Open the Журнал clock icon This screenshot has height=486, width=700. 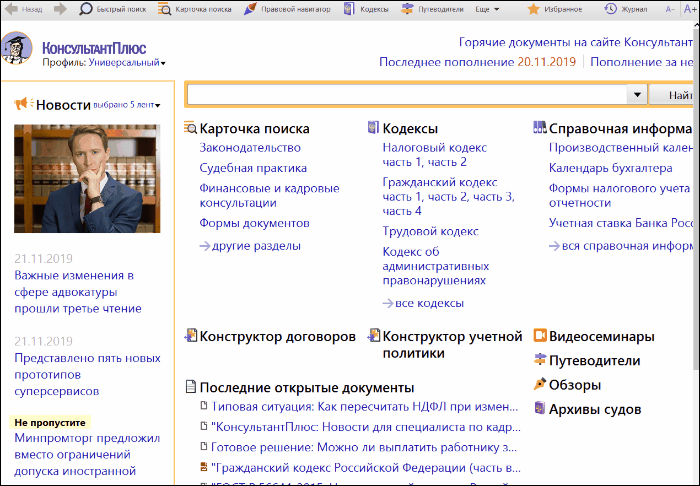[x=610, y=8]
